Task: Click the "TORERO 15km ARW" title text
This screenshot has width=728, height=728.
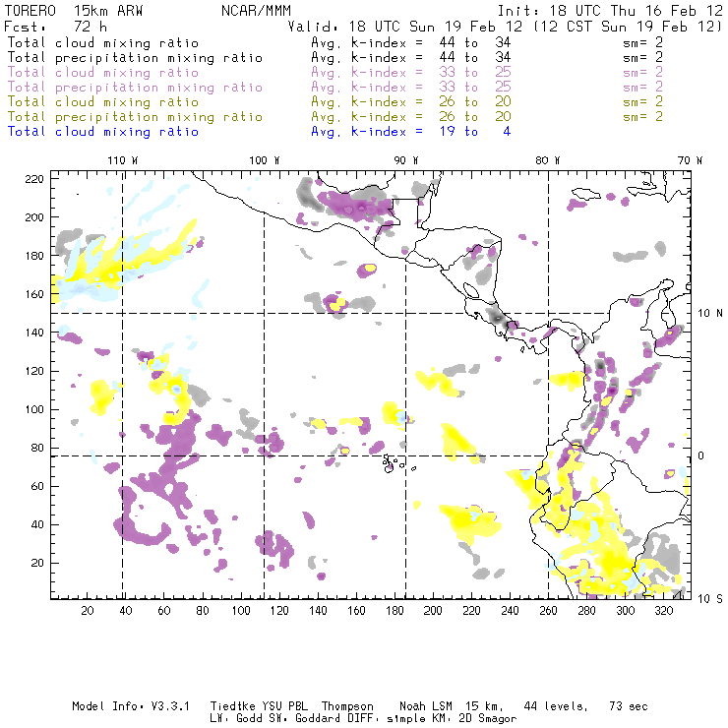Action: (74, 11)
